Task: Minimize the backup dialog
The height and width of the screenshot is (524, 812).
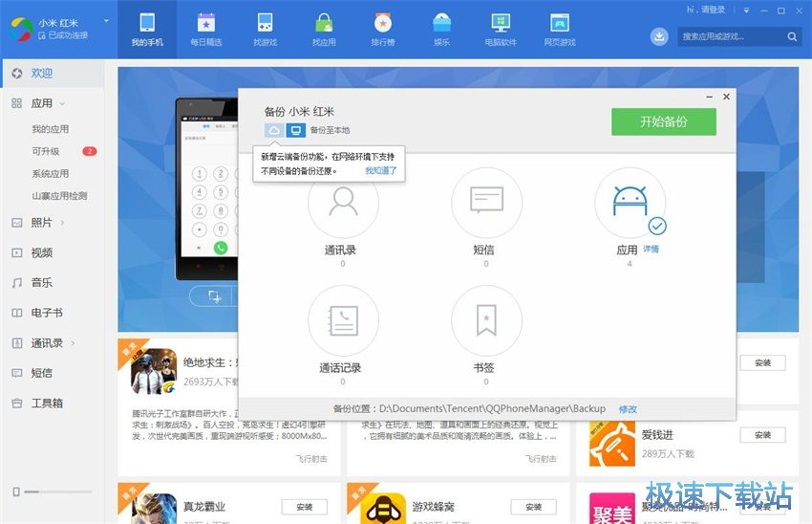Action: point(710,97)
